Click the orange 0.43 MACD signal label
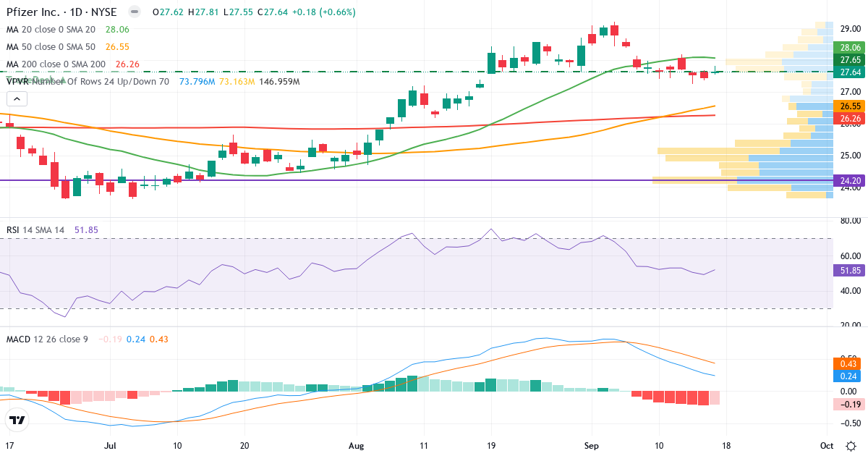Viewport: 868px width, 456px height. 846,363
